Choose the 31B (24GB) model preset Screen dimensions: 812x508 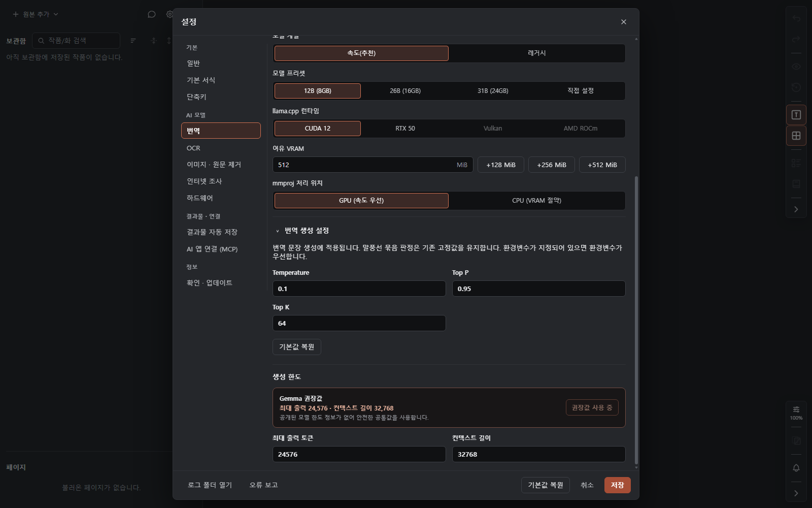click(x=493, y=91)
